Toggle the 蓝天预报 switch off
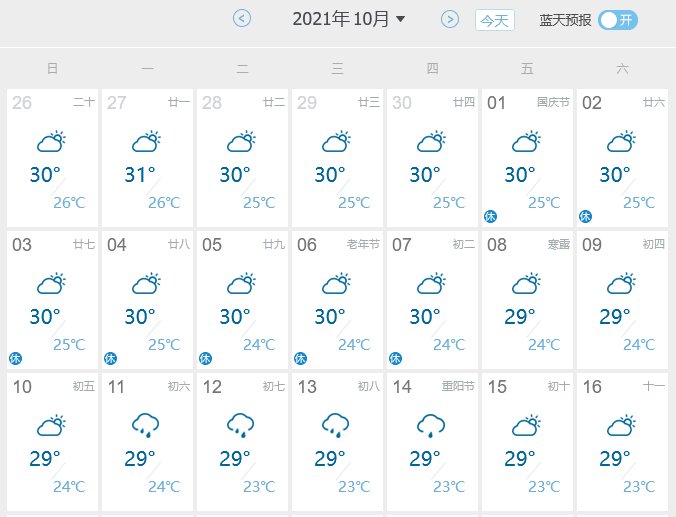The width and height of the screenshot is (676, 517). (617, 20)
